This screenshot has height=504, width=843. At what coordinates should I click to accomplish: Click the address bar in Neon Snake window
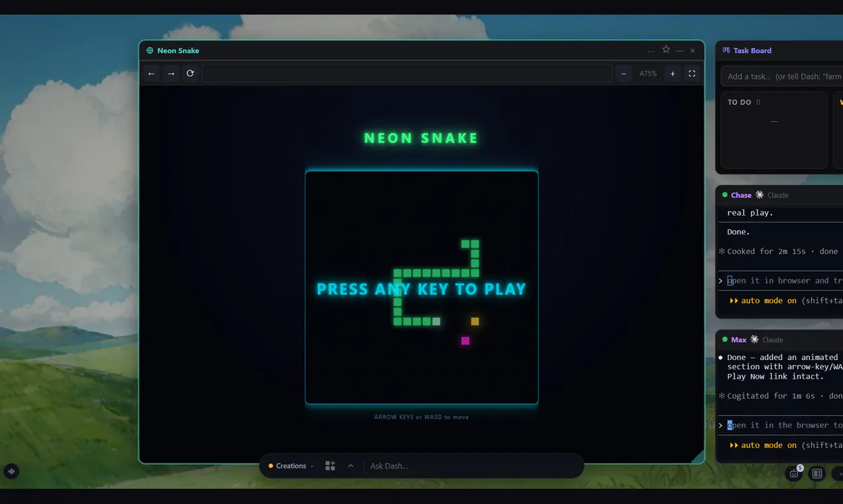[407, 74]
